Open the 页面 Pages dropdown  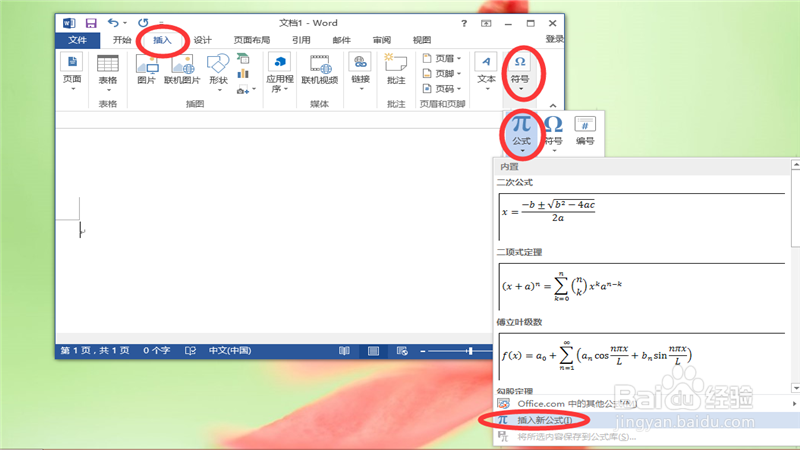[x=72, y=72]
